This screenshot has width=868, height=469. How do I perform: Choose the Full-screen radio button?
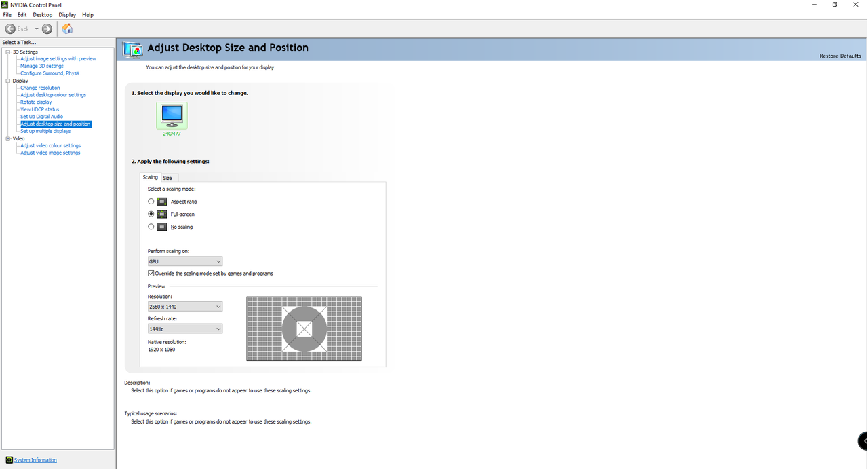click(x=151, y=214)
